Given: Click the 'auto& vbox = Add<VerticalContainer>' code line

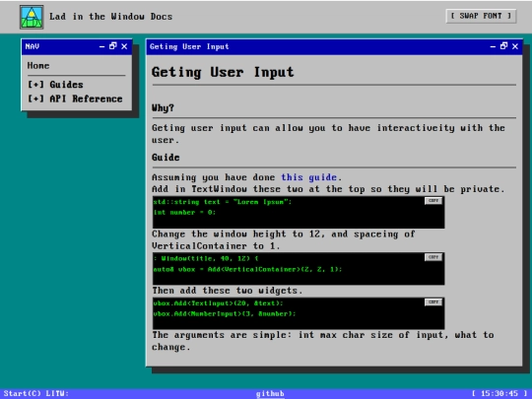Looking at the screenshot, I should (247, 269).
